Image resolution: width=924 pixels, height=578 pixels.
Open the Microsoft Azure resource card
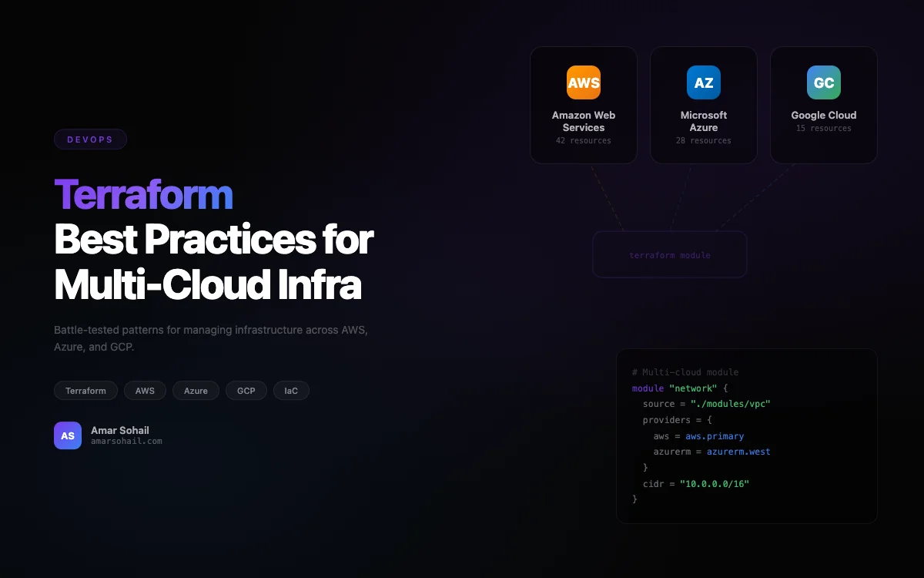coord(703,104)
